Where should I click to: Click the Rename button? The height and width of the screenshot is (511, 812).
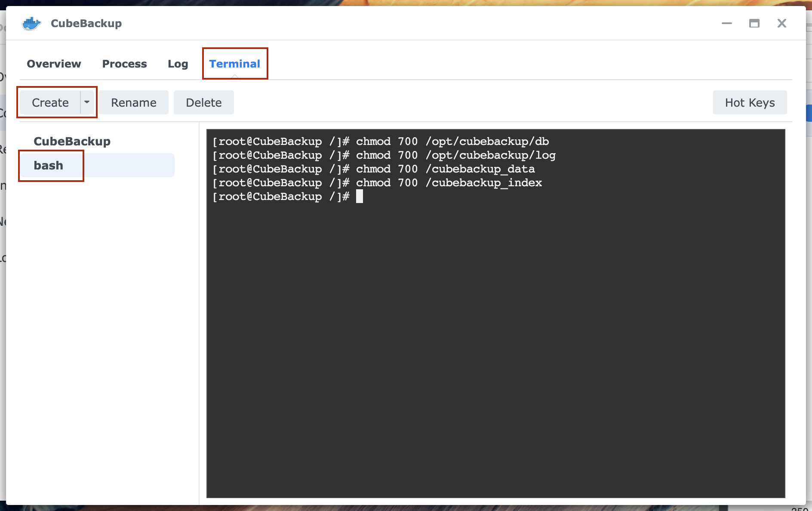(134, 102)
